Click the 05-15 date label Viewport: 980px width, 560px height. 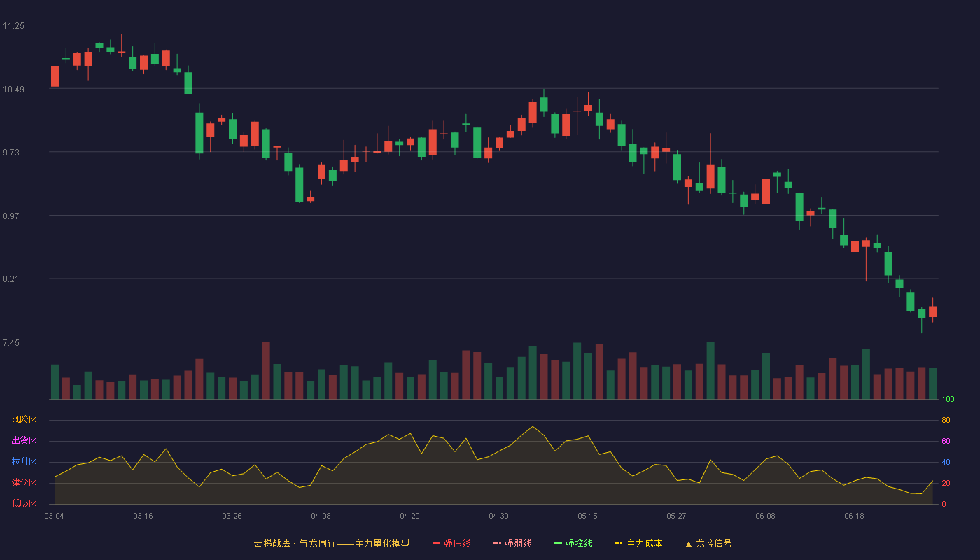point(587,516)
